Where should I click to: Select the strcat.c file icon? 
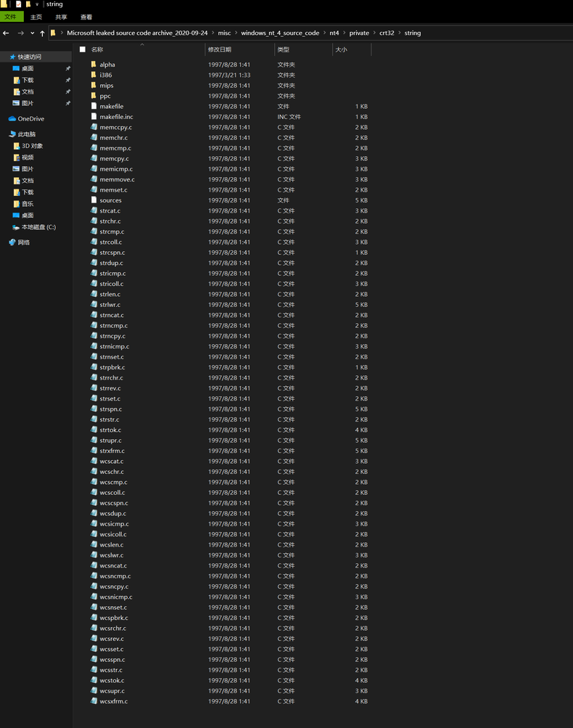click(x=94, y=210)
